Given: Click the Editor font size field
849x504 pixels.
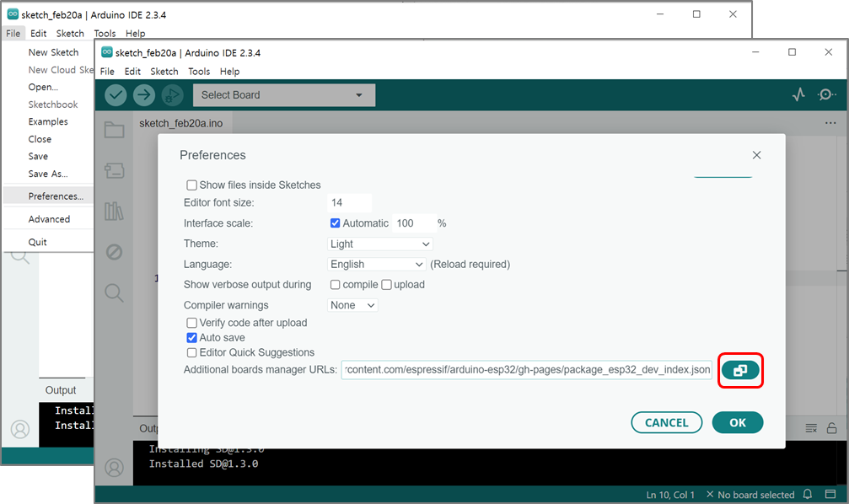Looking at the screenshot, I should (x=349, y=202).
